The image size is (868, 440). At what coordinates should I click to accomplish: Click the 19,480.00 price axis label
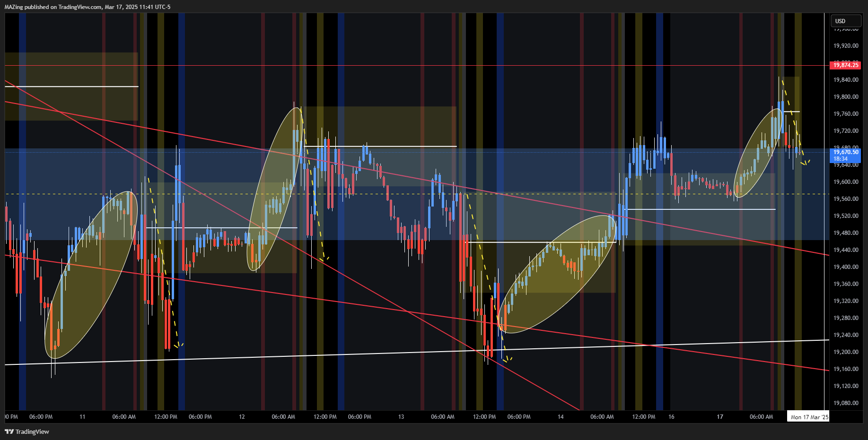(x=846, y=233)
